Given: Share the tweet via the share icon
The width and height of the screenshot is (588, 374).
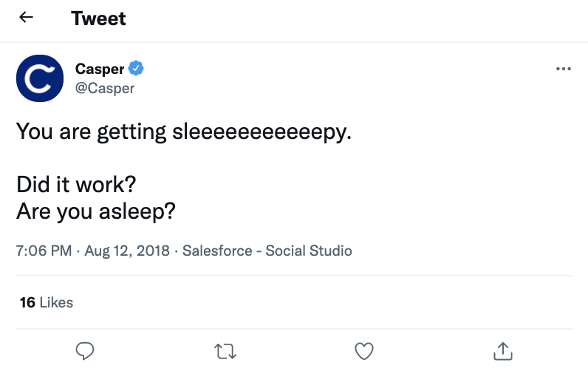Looking at the screenshot, I should (x=502, y=350).
